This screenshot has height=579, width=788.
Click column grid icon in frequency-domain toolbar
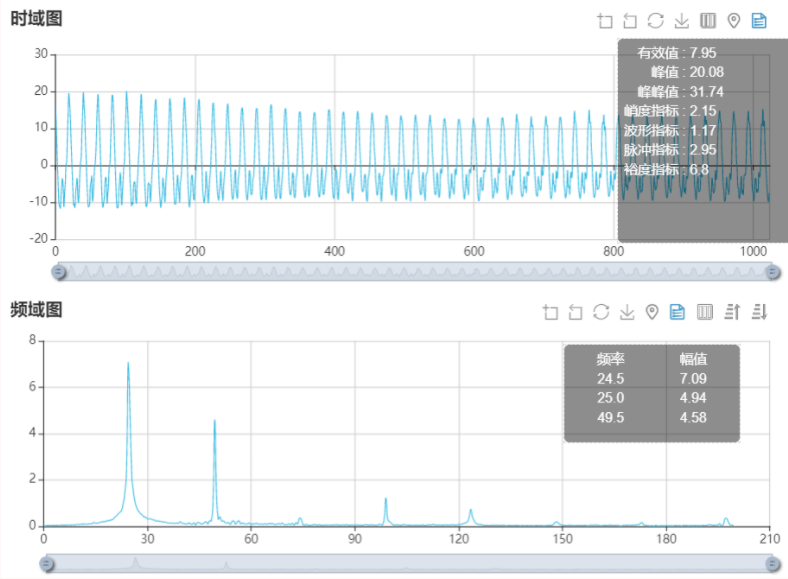(x=705, y=312)
